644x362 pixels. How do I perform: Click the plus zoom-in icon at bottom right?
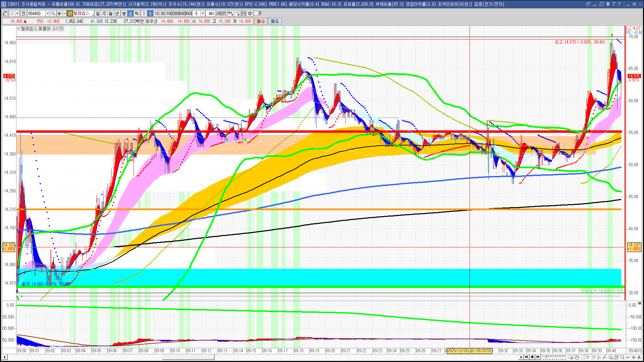click(x=634, y=357)
